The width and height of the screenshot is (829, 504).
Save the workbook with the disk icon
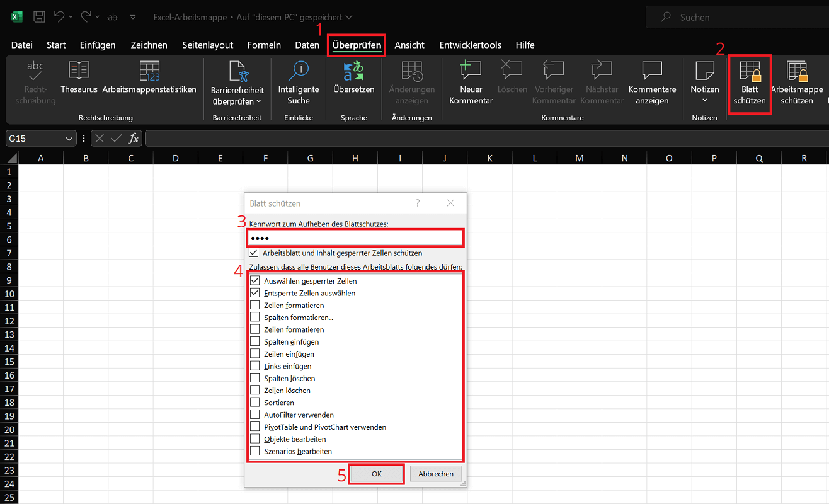pyautogui.click(x=39, y=17)
